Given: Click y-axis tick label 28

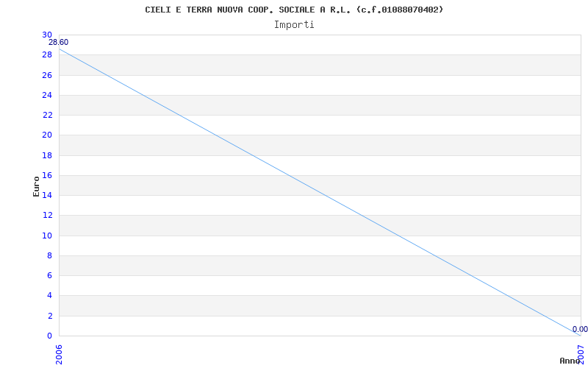Looking at the screenshot, I should pos(47,54).
